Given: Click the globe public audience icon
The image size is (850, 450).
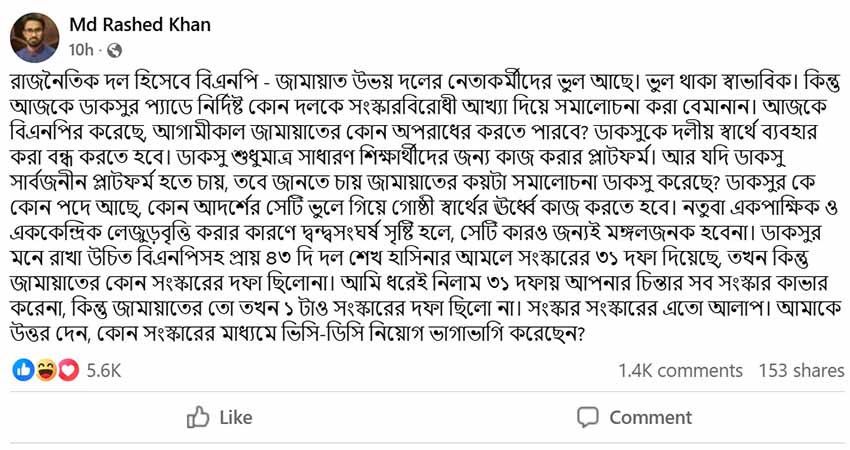Looking at the screenshot, I should tap(114, 49).
